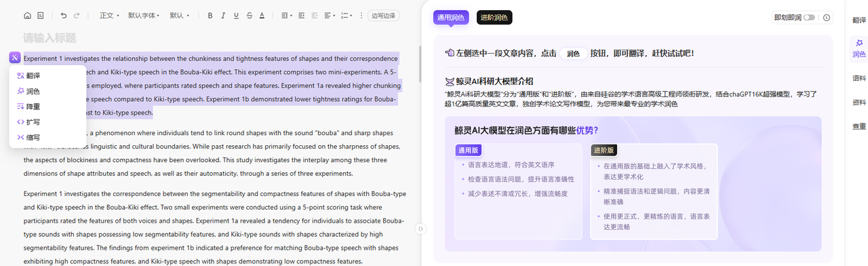Click heading 鲸灵AI大模型在润色方面有哪些优势?
Image resolution: width=868 pixels, height=266 pixels.
[526, 130]
